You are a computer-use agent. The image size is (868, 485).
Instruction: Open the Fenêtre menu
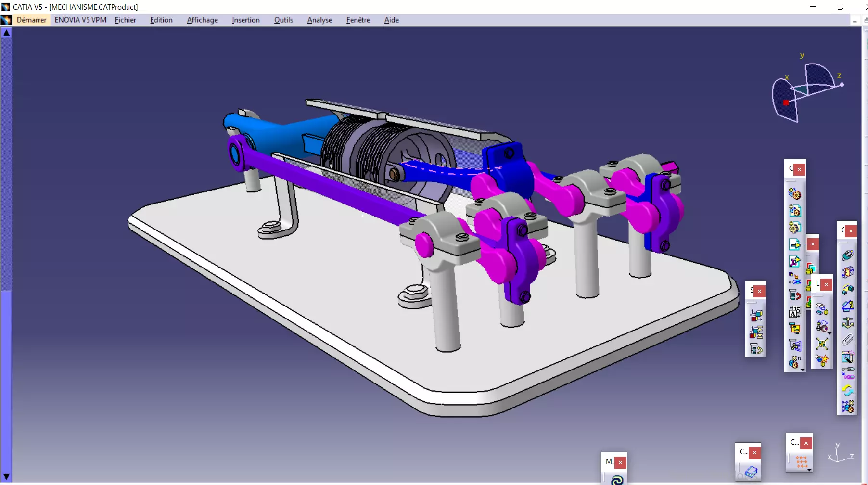tap(358, 20)
